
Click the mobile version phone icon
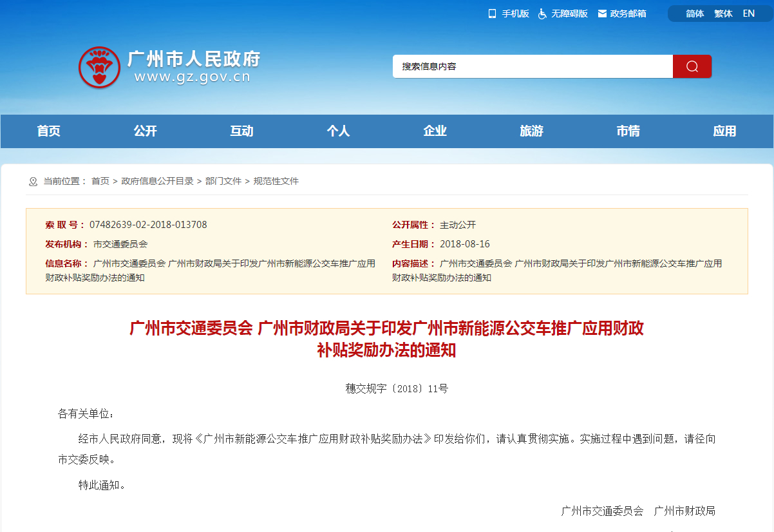492,14
